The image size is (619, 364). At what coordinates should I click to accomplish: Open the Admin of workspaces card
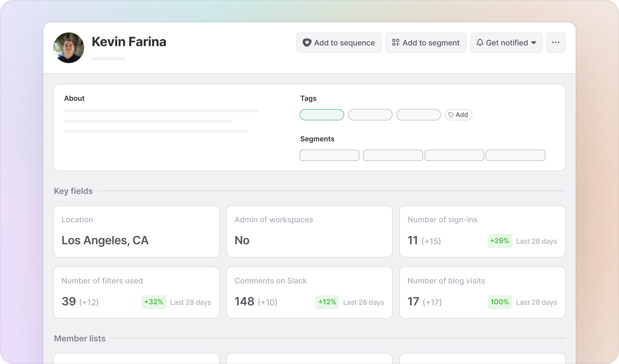tap(309, 231)
